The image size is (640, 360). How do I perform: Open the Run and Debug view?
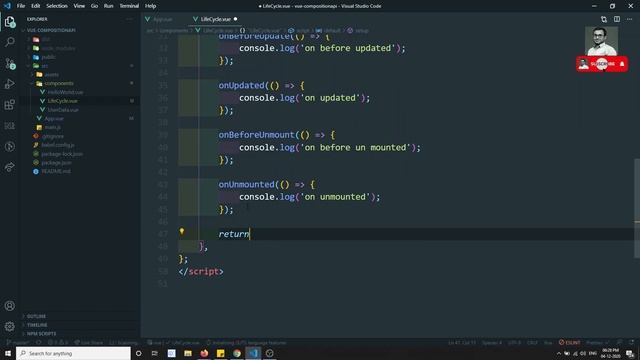(x=10, y=84)
